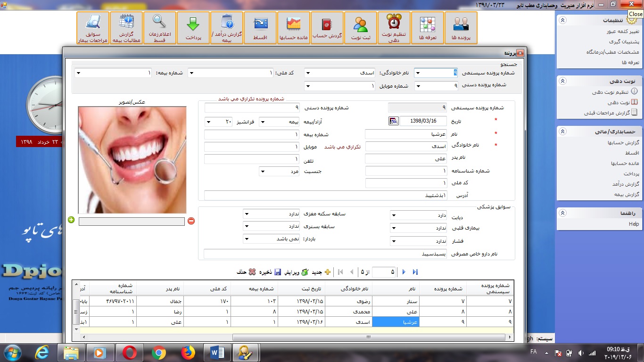644x362 pixels.
Task: Select تغییر کلمه عبور in sidebar
Action: click(x=622, y=32)
